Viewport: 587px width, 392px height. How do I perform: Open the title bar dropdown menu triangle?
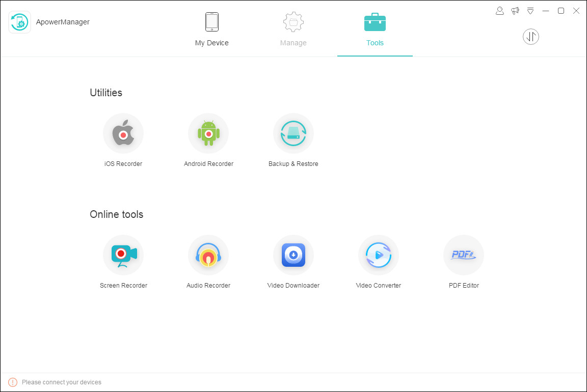tap(530, 11)
